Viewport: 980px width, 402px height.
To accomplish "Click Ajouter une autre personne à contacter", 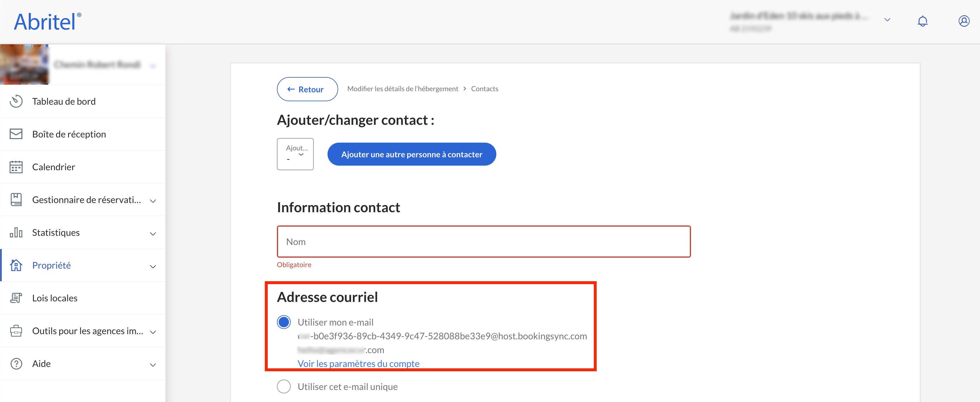I will pos(411,154).
